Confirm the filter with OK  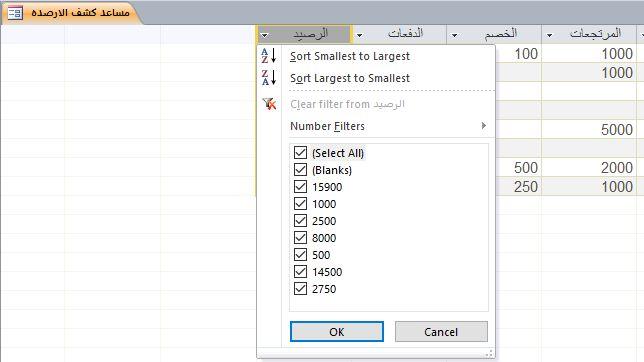pos(337,332)
